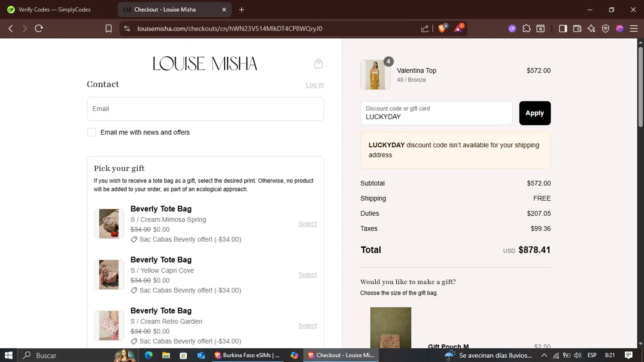Click Cream Retro Garden bag thumbnail
This screenshot has height=362, width=644.
click(109, 325)
